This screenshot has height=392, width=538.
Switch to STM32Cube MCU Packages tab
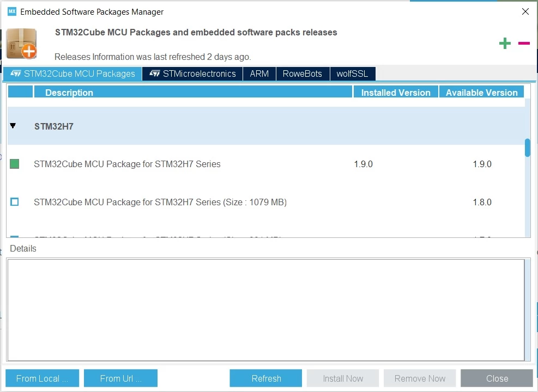[72, 73]
